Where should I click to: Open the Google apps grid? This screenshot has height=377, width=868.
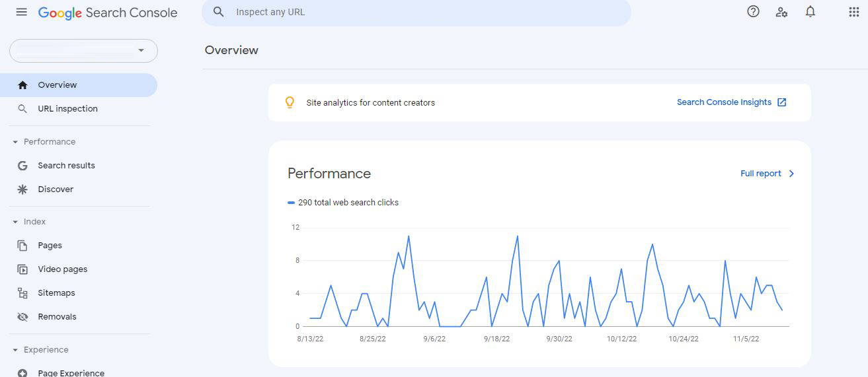click(853, 12)
